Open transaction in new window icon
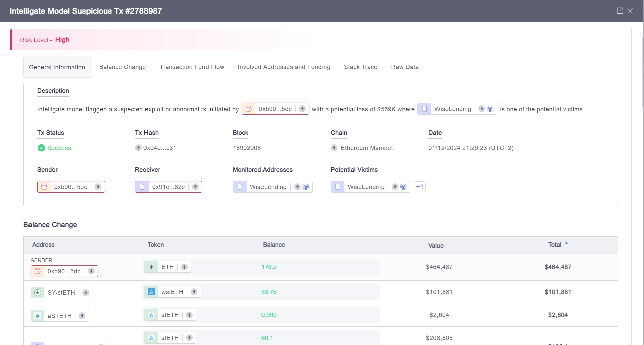The width and height of the screenshot is (644, 345). tap(620, 11)
